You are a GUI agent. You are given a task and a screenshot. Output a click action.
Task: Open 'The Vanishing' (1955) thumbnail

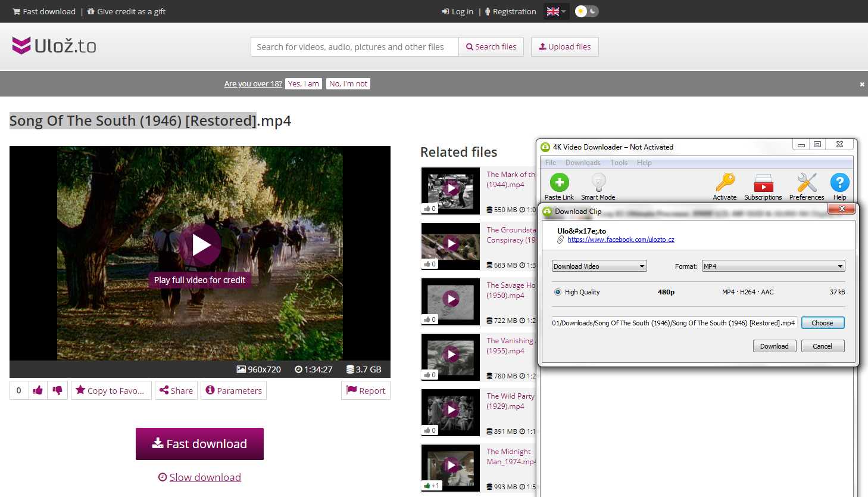(451, 357)
